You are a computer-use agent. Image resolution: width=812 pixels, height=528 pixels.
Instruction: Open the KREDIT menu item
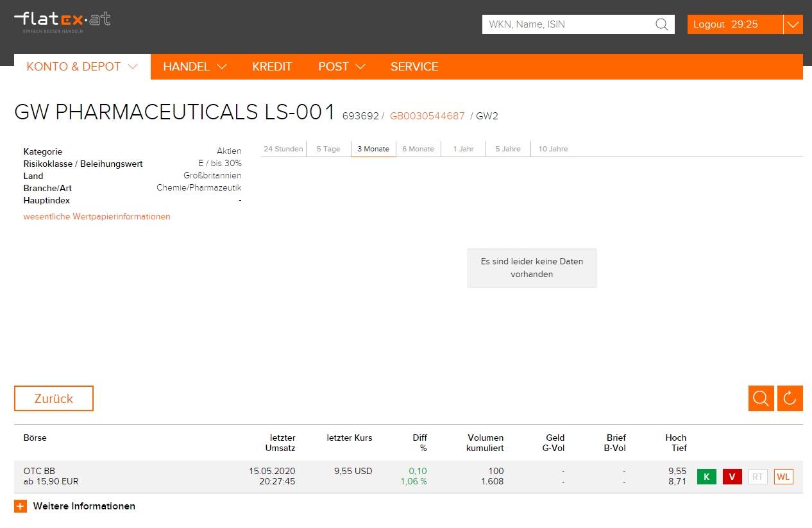(272, 67)
